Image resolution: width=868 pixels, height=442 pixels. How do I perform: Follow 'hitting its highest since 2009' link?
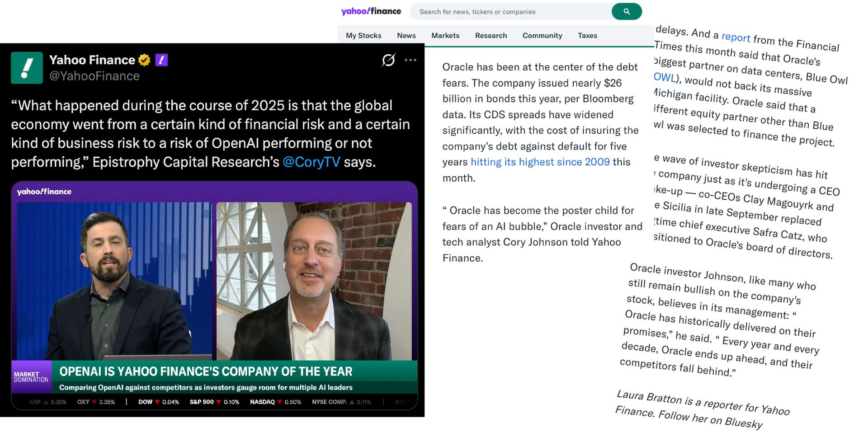[x=540, y=162]
